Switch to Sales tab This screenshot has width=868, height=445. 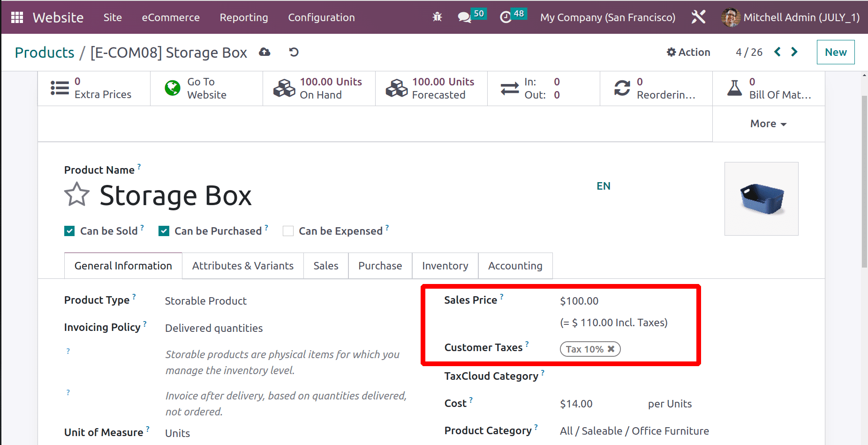click(326, 266)
